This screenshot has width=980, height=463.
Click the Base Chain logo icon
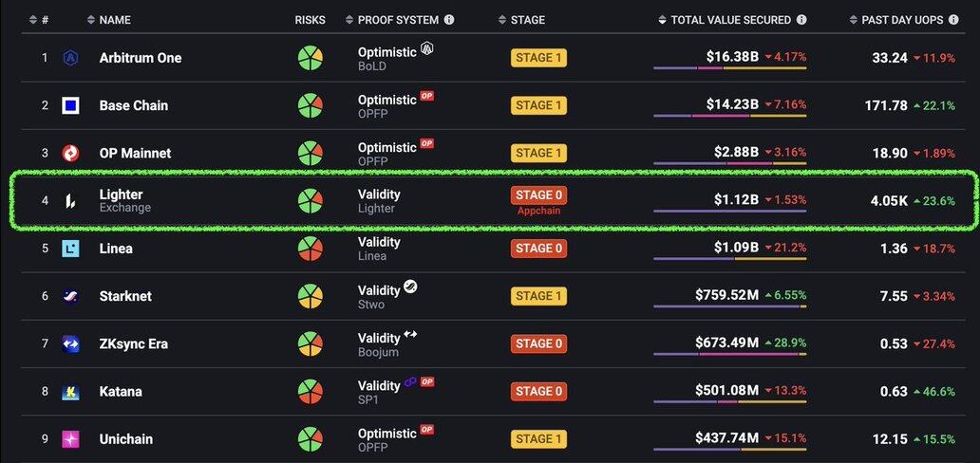point(70,105)
